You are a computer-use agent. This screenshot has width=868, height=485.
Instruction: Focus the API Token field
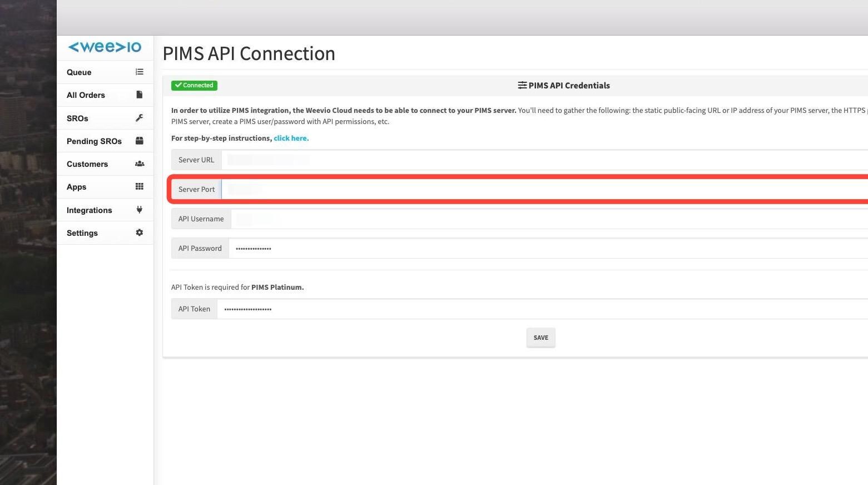coord(542,309)
